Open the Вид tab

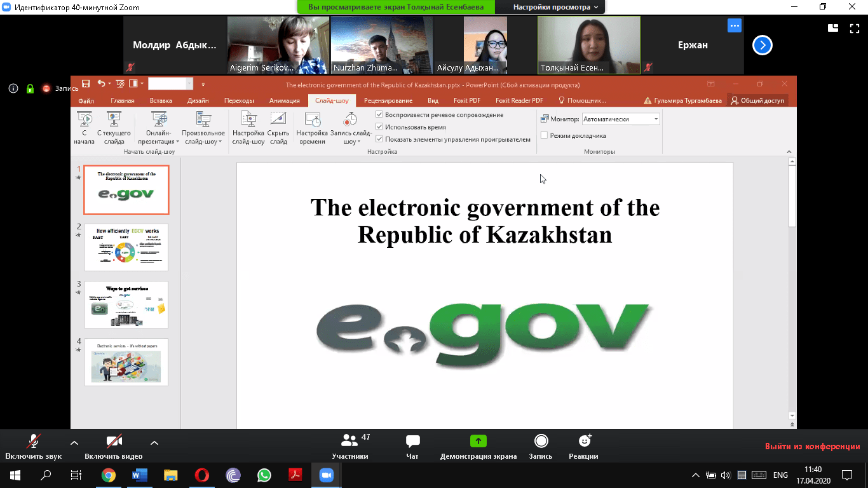[433, 100]
